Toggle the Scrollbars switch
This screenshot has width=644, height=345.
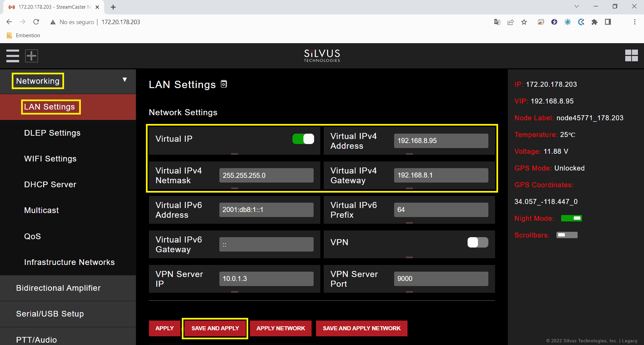(567, 235)
